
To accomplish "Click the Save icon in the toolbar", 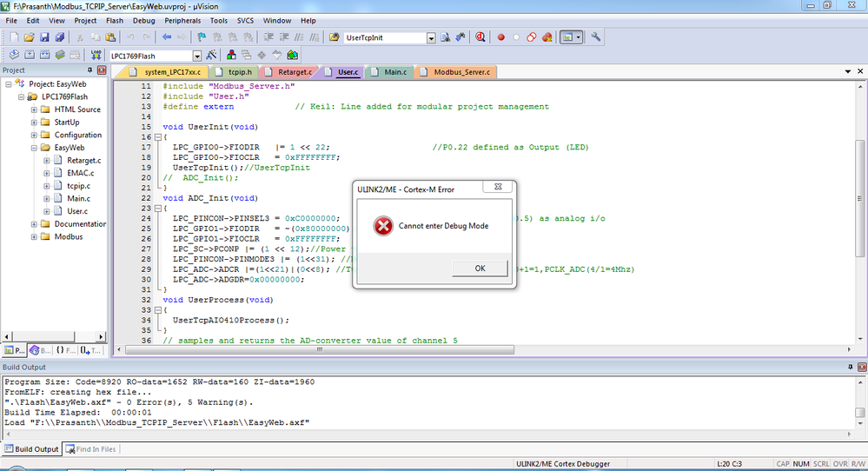I will [x=44, y=37].
